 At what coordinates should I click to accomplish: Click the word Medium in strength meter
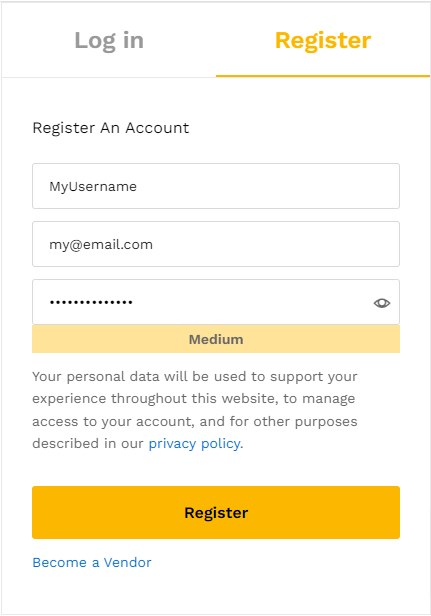coord(216,339)
